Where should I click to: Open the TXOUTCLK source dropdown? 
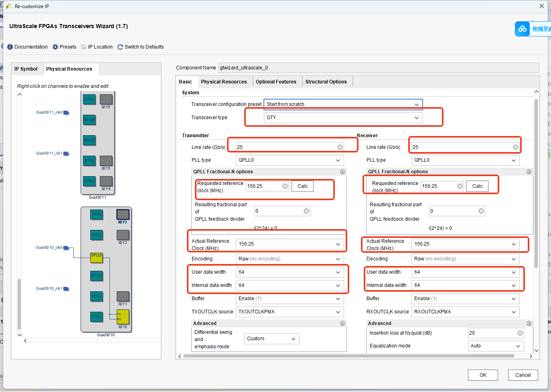(290, 312)
